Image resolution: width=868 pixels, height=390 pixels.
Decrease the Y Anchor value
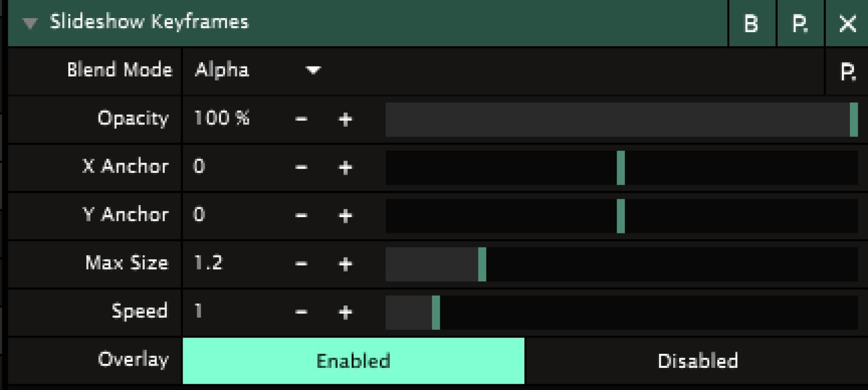(x=301, y=216)
